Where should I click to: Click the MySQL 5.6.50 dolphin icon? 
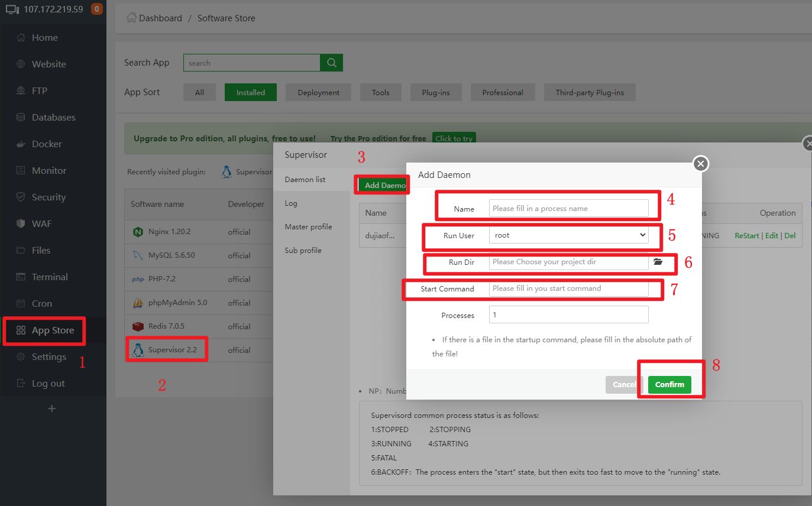click(x=138, y=255)
